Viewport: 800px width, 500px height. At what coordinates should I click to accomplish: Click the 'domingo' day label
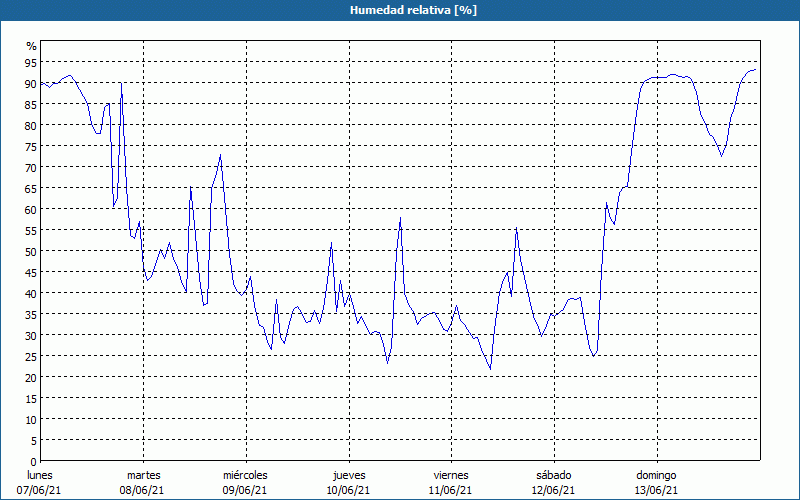coord(656,475)
